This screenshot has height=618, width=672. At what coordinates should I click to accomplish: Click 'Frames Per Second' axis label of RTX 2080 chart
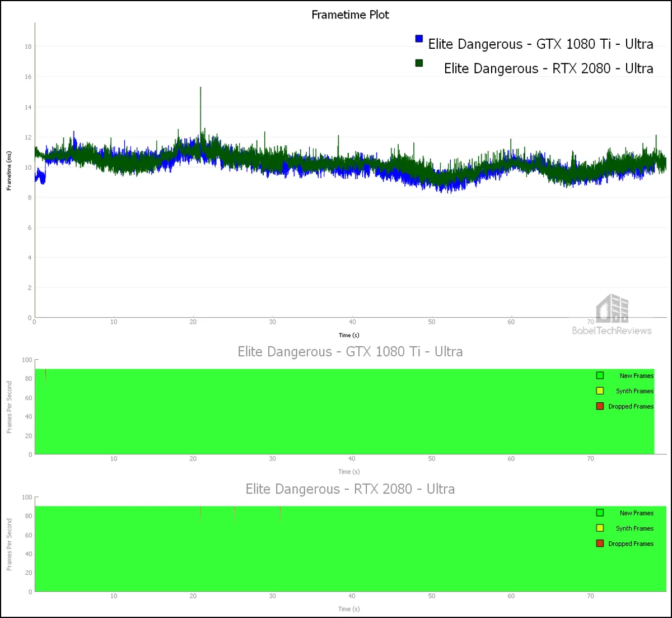point(10,545)
